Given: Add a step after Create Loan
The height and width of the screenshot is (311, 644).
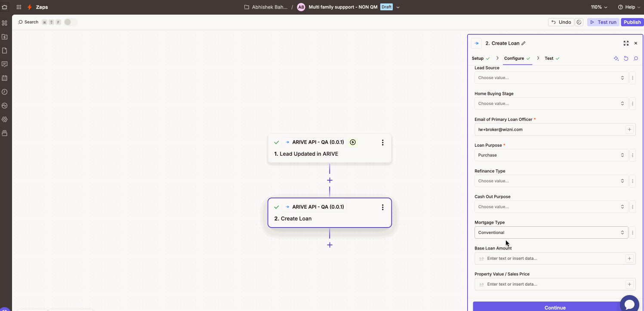Looking at the screenshot, I should point(330,245).
